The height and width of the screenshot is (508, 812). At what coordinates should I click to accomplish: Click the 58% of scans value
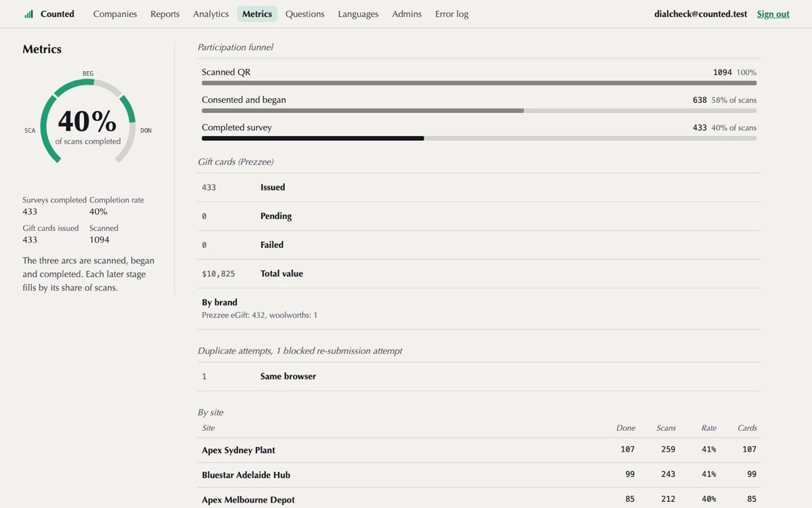pos(734,100)
